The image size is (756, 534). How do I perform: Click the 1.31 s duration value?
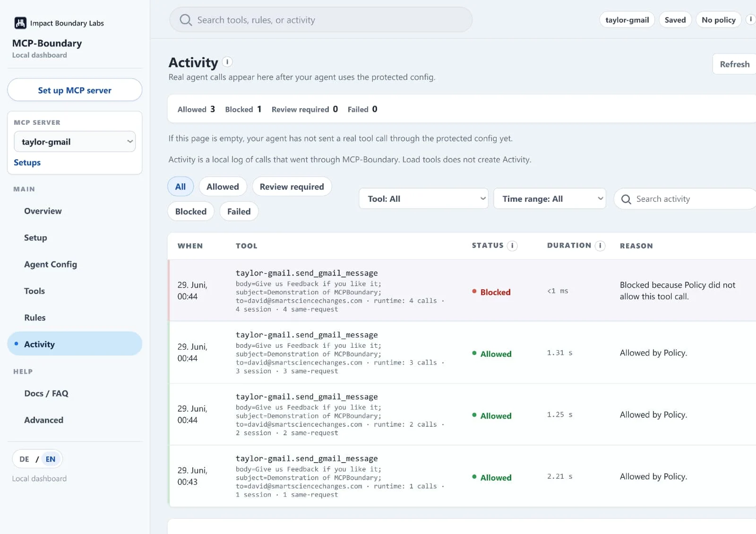coord(559,353)
